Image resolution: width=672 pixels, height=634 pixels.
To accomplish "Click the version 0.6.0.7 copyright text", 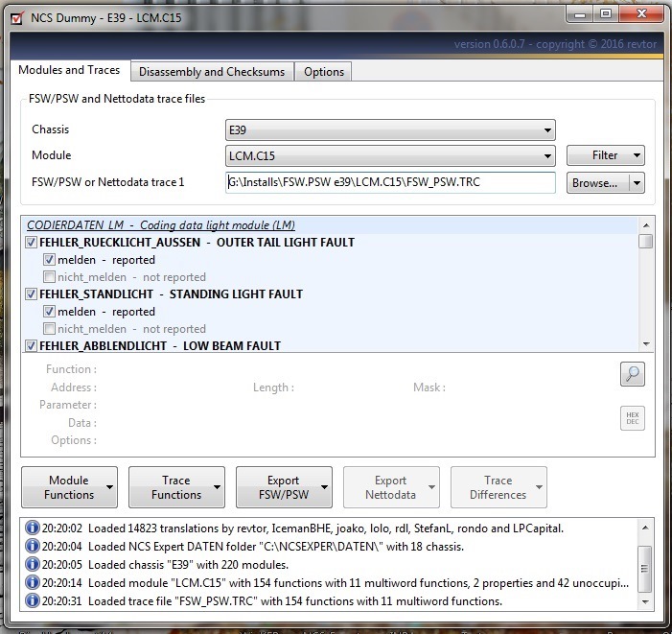I will pyautogui.click(x=555, y=44).
